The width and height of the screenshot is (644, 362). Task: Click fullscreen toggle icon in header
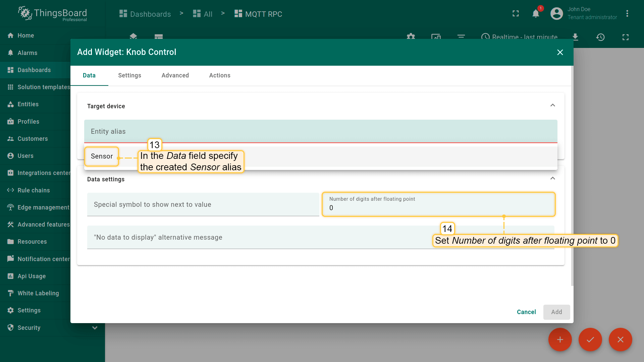coord(516,14)
